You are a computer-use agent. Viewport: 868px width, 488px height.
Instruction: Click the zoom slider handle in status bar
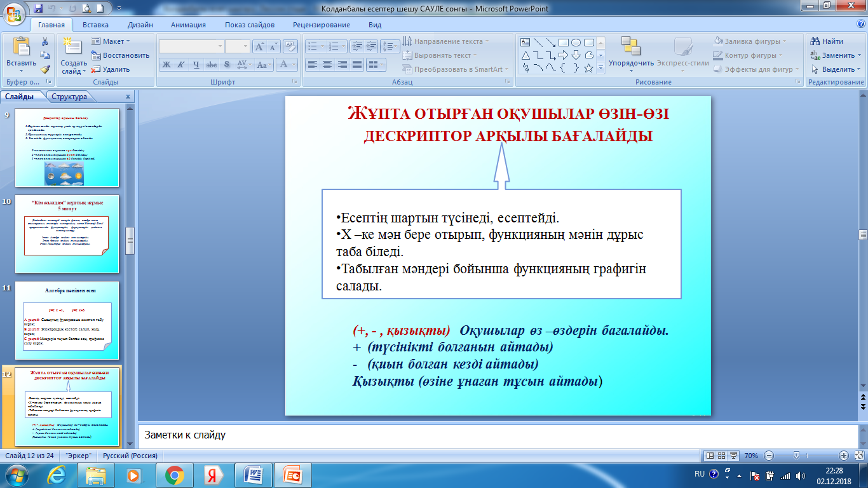coord(796,456)
